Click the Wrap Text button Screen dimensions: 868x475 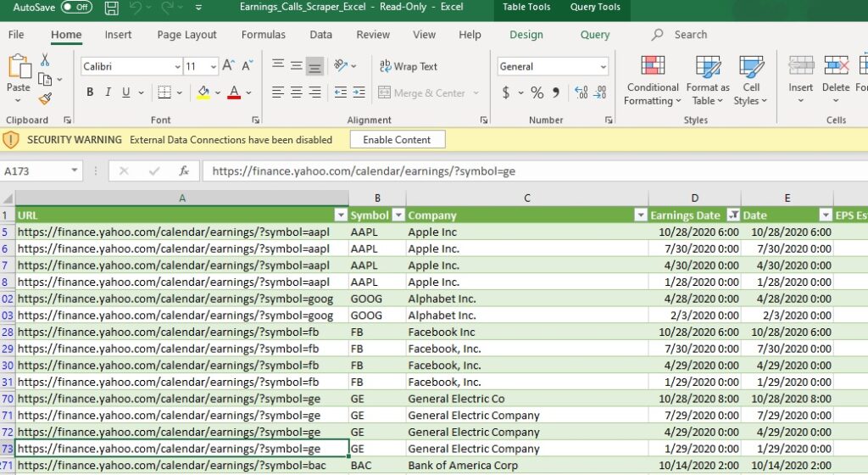pyautogui.click(x=409, y=66)
